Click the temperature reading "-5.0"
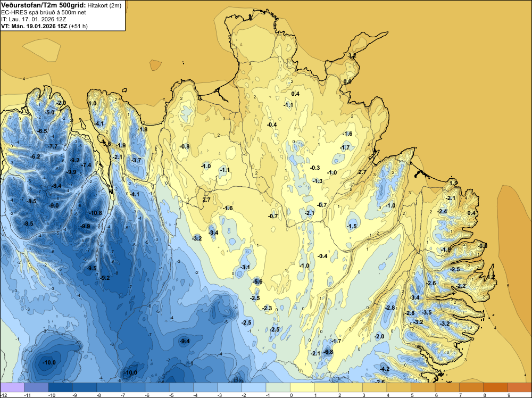Image resolution: width=532 pixels, height=398 pixels. tap(50, 112)
